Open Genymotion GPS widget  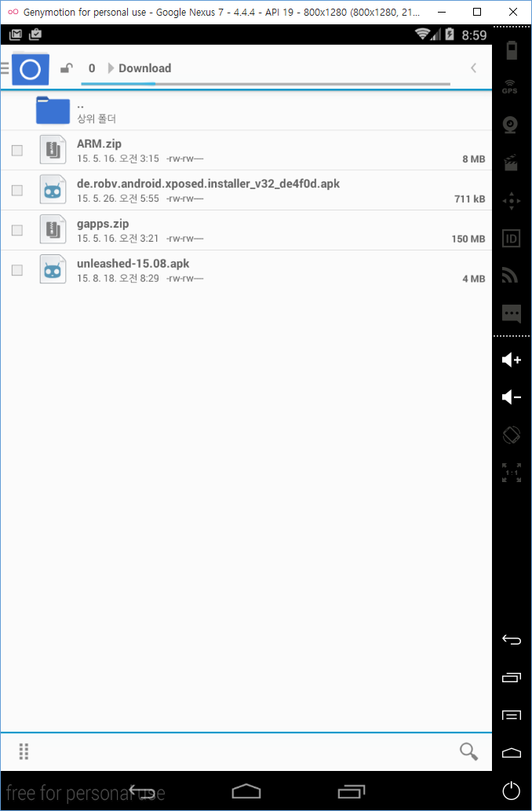pyautogui.click(x=510, y=87)
